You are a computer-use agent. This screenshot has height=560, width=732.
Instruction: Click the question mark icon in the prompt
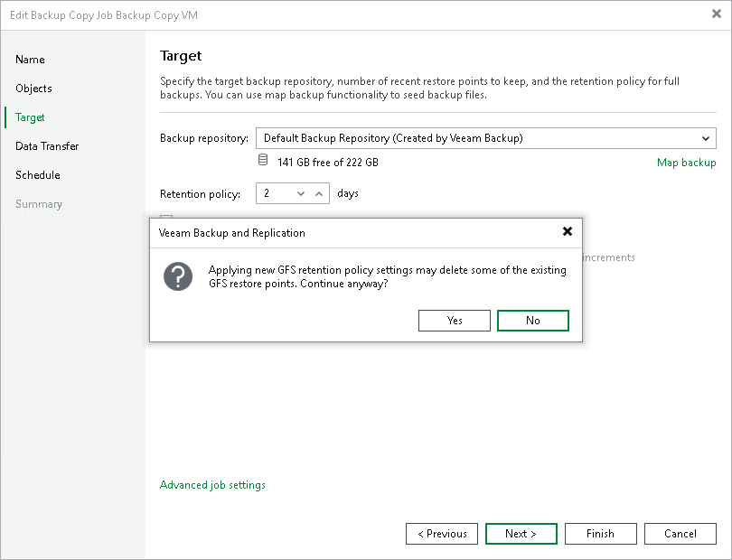178,276
